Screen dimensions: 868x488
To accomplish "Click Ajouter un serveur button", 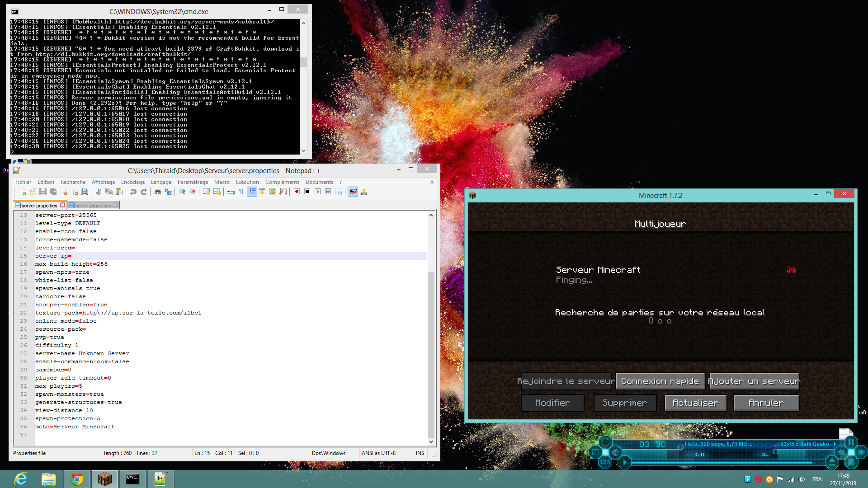I will point(754,381).
